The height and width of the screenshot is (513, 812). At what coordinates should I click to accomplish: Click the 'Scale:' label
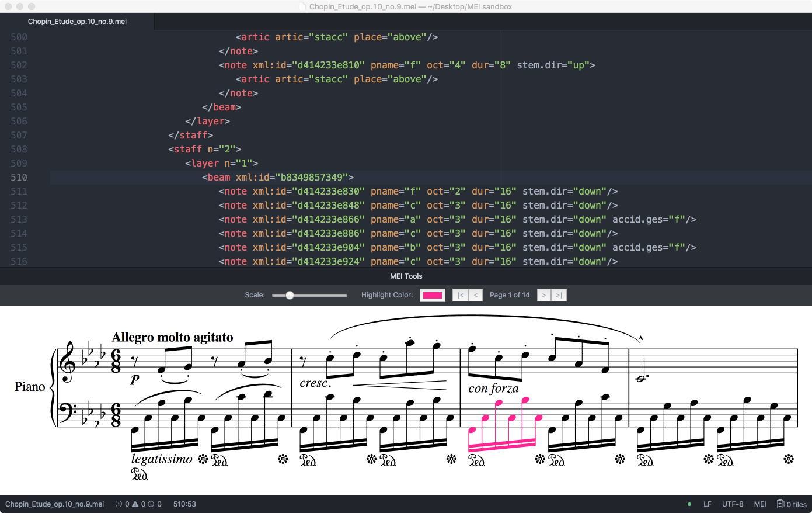pyautogui.click(x=255, y=295)
